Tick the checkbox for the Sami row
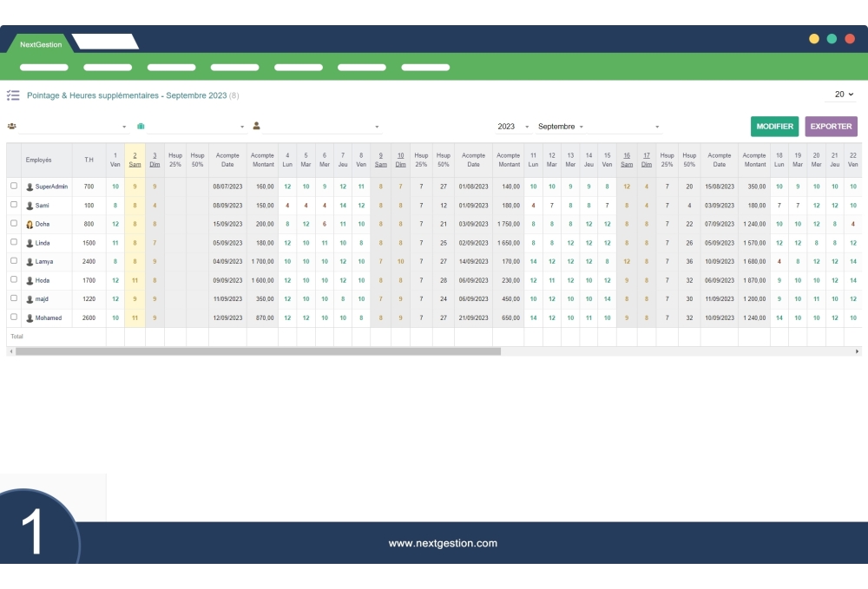Image resolution: width=868 pixels, height=589 pixels. (x=13, y=205)
